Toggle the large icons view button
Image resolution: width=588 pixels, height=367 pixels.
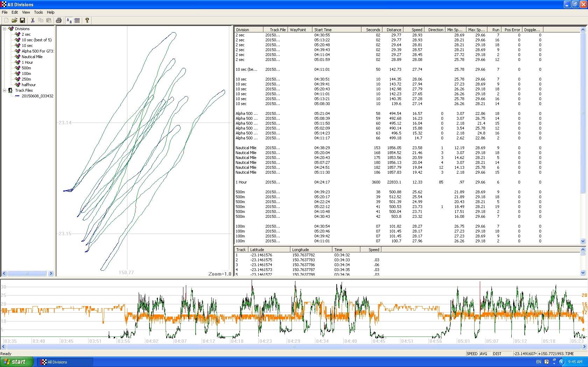pyautogui.click(x=69, y=21)
